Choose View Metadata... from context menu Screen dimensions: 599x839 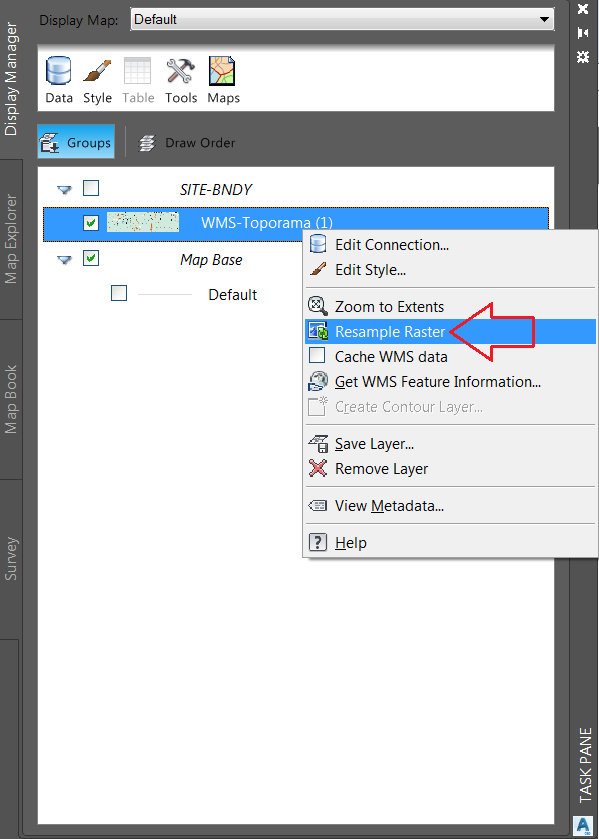click(450, 506)
